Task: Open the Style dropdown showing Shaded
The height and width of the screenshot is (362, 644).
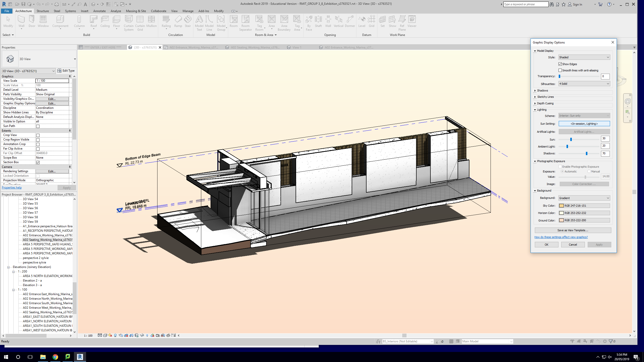Action: click(x=584, y=57)
